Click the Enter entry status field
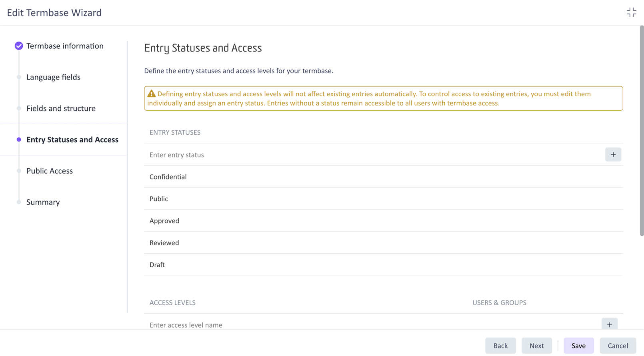 372,155
